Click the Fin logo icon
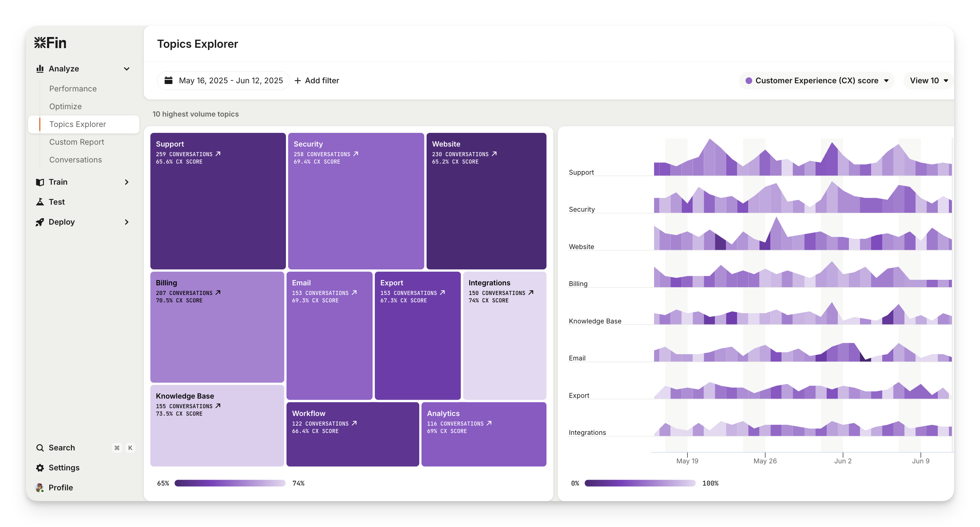Viewport: 980px width, 527px height. point(40,43)
